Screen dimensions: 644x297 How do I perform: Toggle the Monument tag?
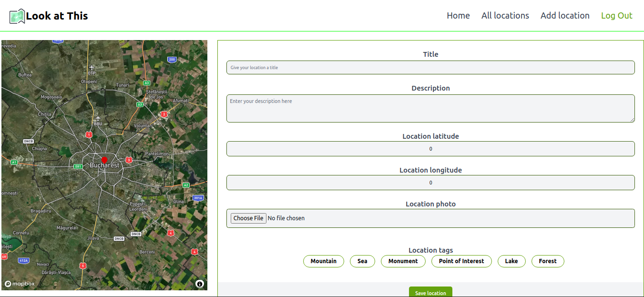point(403,261)
